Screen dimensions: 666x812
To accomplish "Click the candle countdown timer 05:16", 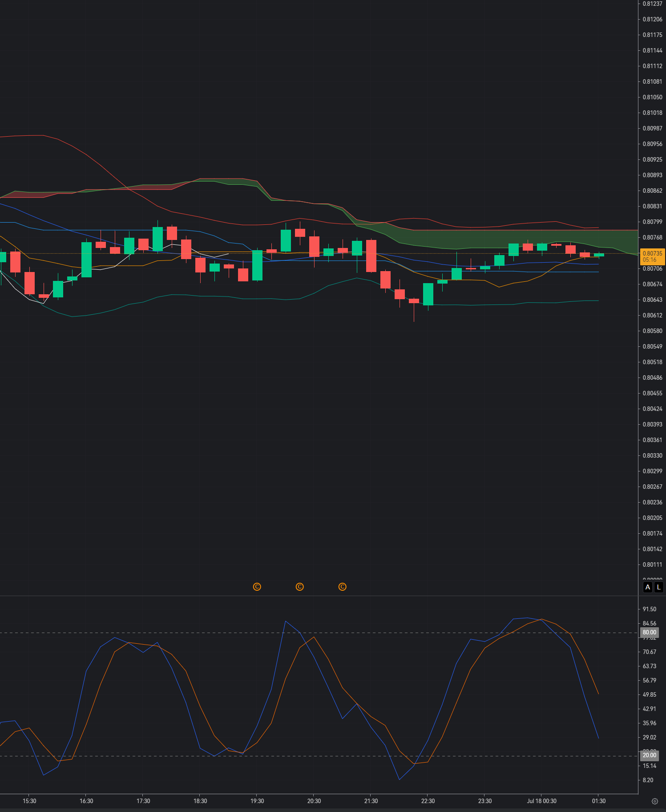I will (649, 260).
